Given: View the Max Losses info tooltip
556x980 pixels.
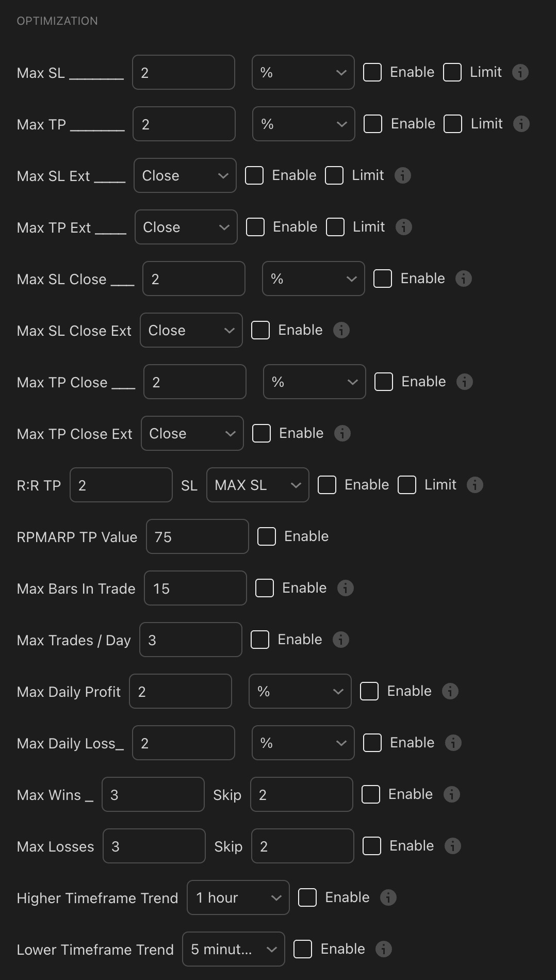Looking at the screenshot, I should [x=452, y=846].
